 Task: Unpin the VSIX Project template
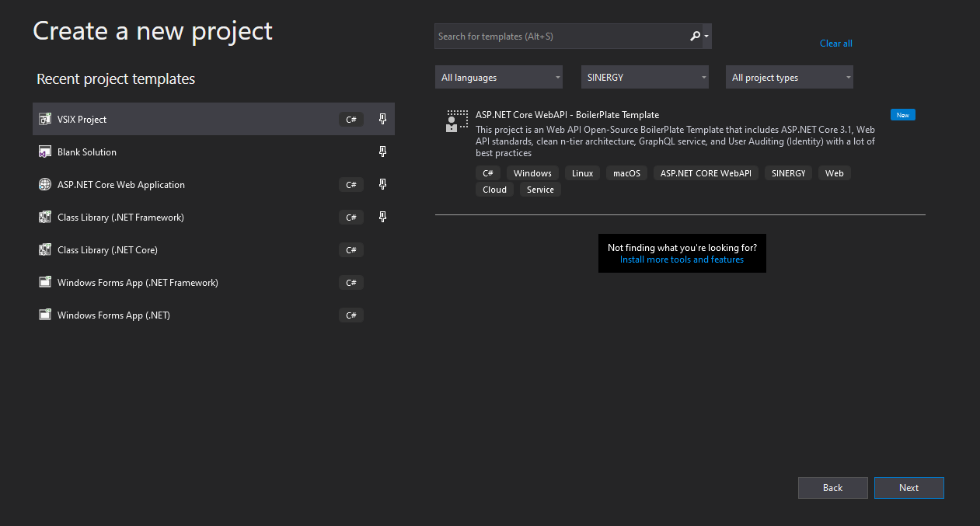pyautogui.click(x=382, y=120)
